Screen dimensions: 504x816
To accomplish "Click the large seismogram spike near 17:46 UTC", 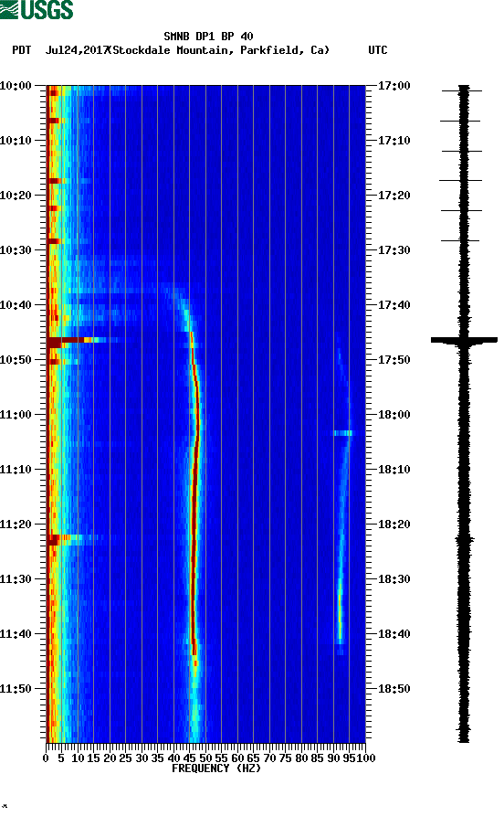I will coord(464,340).
